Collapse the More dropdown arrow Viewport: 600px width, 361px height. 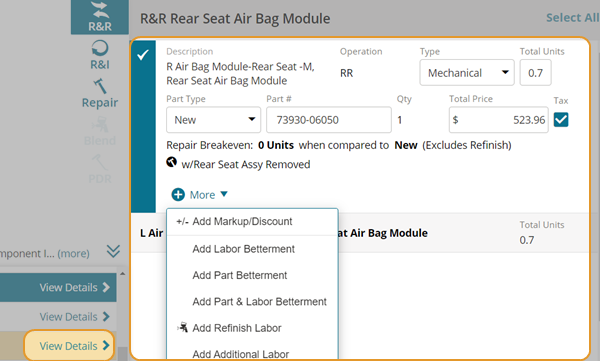(224, 194)
